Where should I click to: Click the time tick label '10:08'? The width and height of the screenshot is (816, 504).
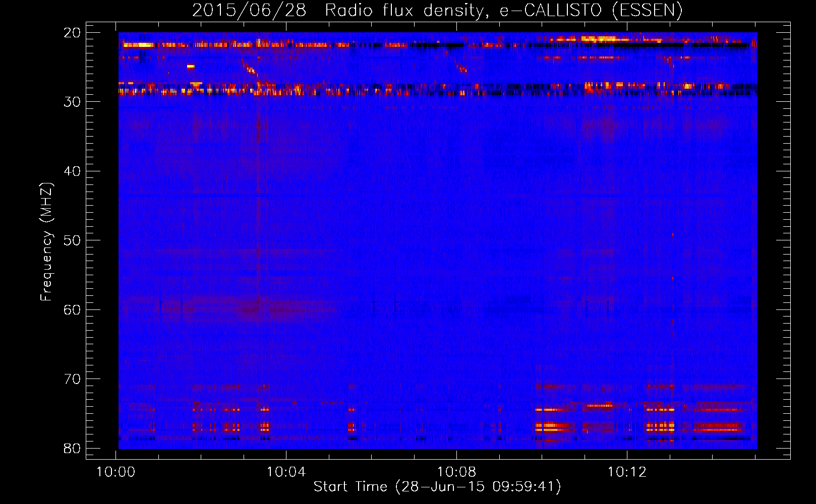[x=457, y=472]
